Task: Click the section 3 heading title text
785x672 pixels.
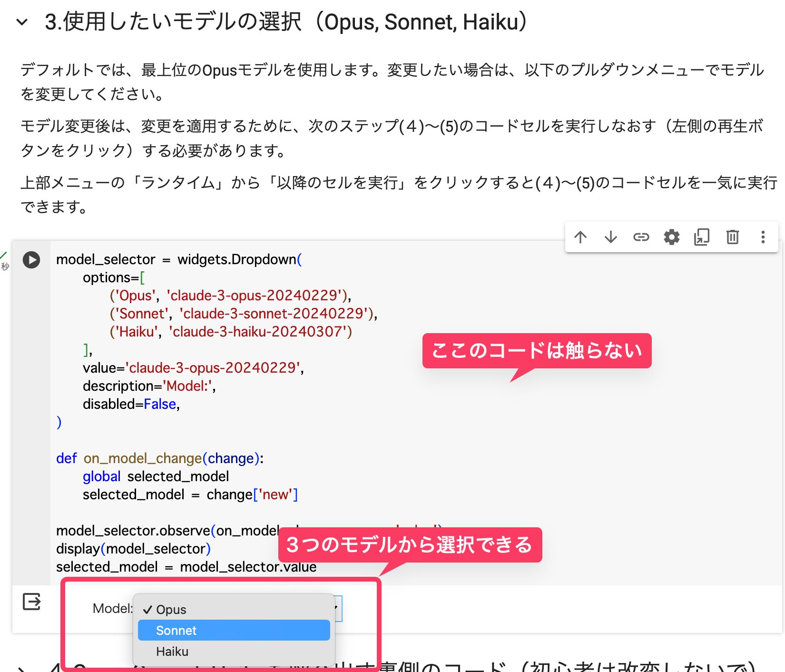Action: pos(285,22)
